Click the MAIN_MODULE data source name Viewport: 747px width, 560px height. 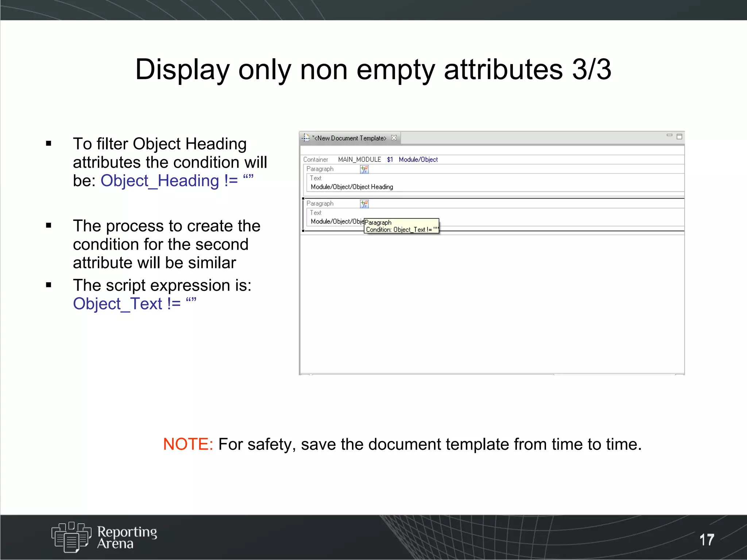click(x=359, y=160)
